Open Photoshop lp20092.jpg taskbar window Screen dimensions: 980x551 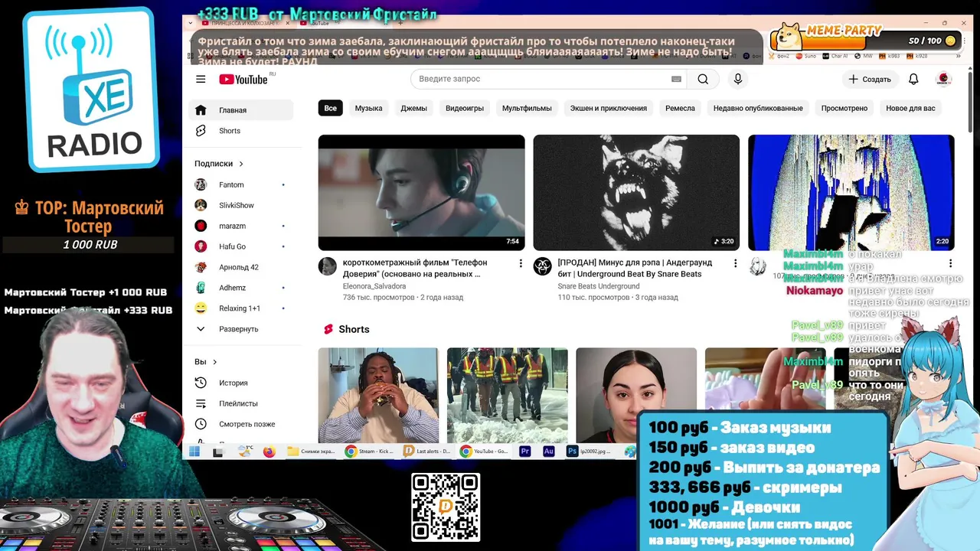point(590,452)
